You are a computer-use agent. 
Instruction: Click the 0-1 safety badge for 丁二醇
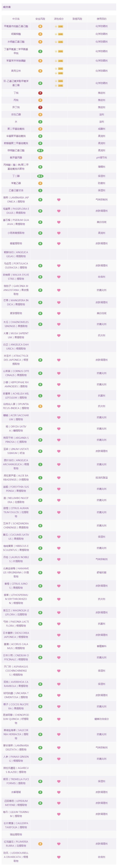pyautogui.click(x=40, y=176)
